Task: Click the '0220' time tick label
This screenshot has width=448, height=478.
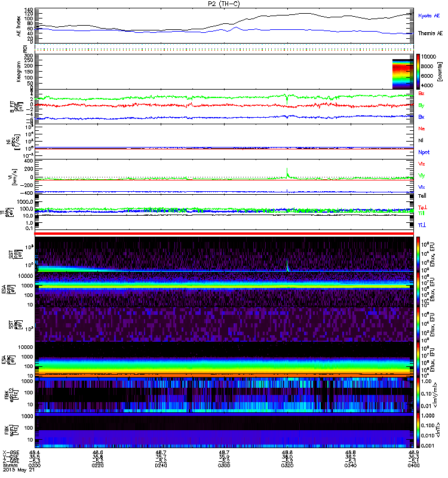Action: point(97,465)
